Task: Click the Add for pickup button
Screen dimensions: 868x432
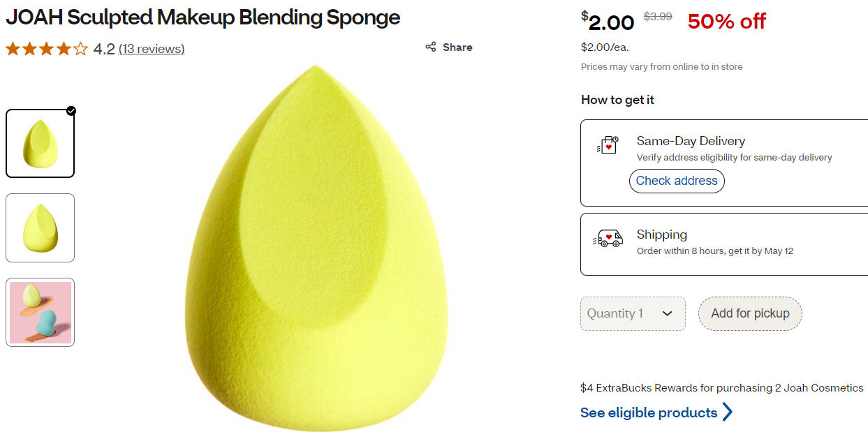Action: (x=750, y=313)
